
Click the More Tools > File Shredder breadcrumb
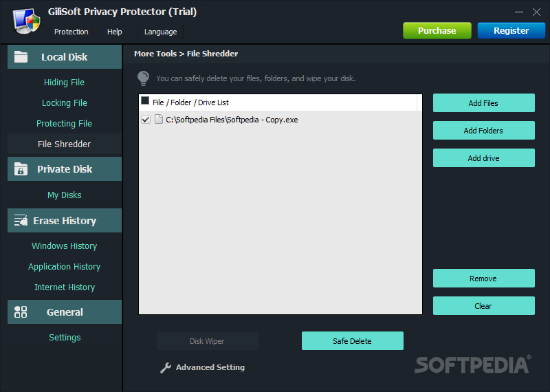click(x=186, y=54)
